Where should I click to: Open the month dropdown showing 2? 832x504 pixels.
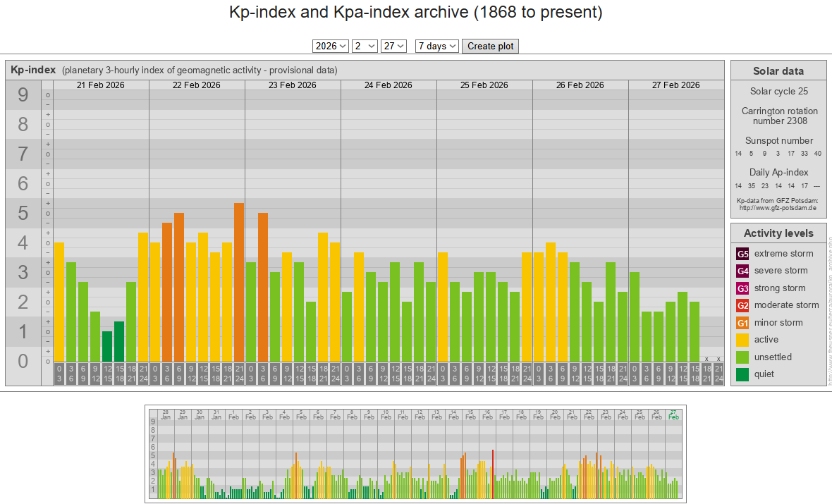tap(365, 46)
